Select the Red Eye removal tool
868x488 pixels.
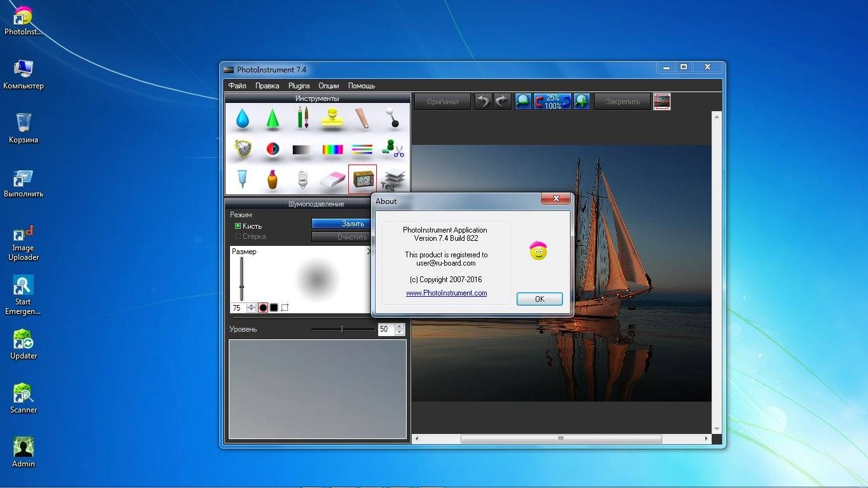click(272, 149)
